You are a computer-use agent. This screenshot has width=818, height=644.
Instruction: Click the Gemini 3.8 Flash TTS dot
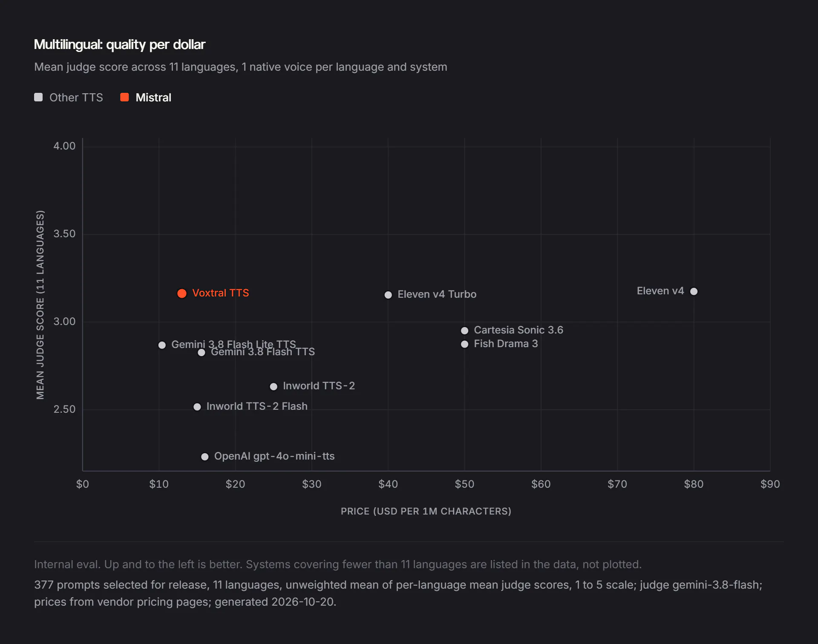pos(202,353)
